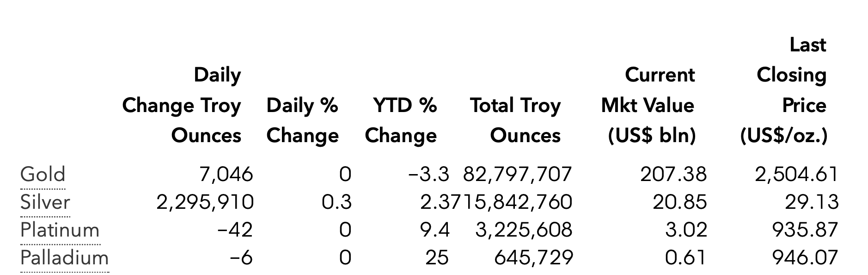
Task: Click Silver's daily change value 2,295,910
Action: [x=205, y=202]
